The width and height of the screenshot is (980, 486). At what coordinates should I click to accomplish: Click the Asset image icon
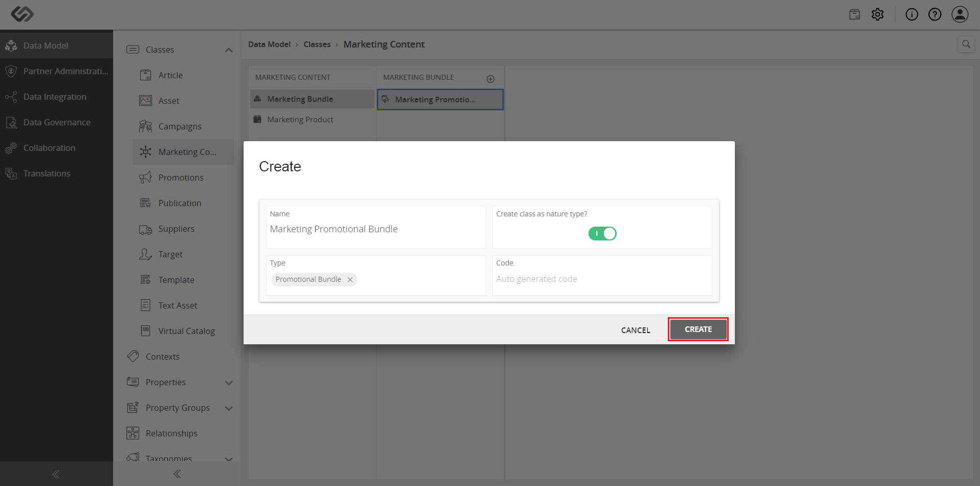(146, 101)
